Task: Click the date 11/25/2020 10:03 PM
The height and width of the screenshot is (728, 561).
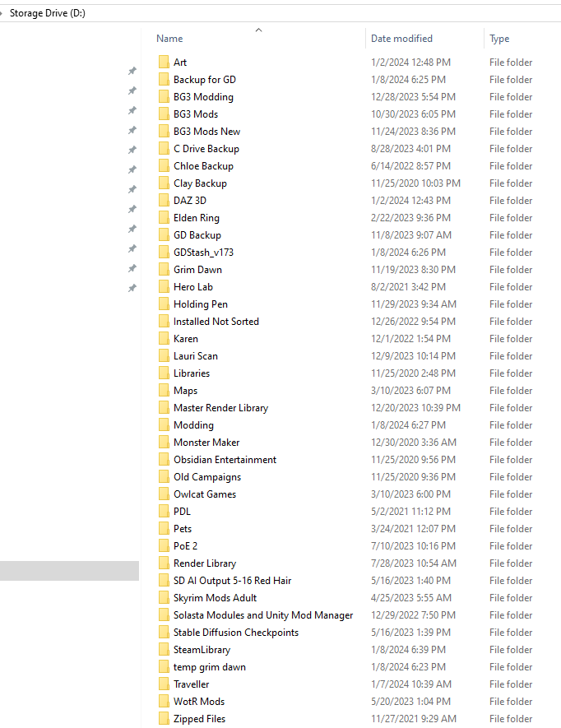Action: coord(415,183)
